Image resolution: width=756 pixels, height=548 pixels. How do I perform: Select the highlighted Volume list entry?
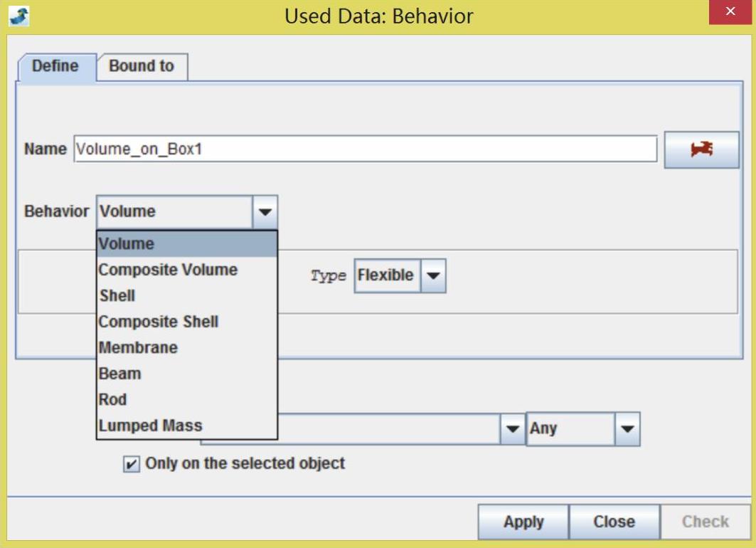[127, 243]
